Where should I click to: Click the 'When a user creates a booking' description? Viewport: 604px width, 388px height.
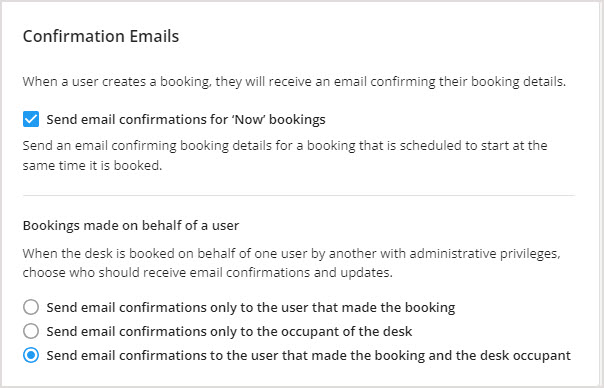(294, 82)
